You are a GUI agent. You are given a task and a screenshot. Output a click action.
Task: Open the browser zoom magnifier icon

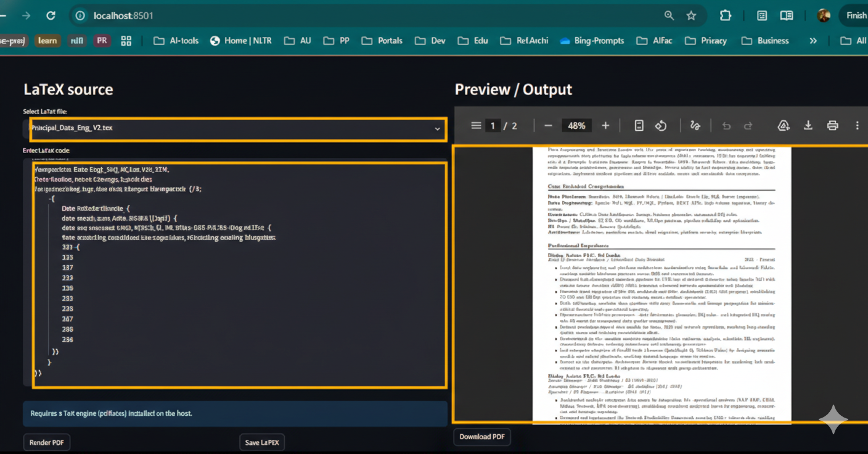[669, 15]
